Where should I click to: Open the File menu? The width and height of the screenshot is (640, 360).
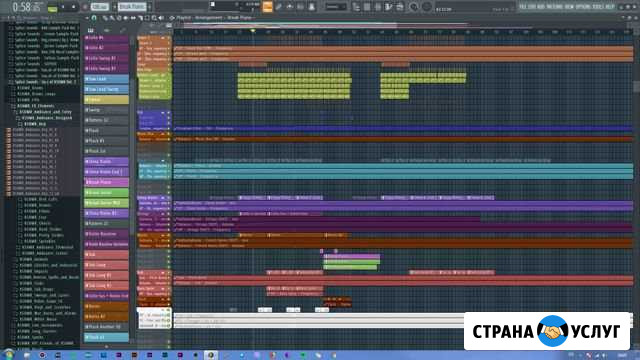pos(522,7)
